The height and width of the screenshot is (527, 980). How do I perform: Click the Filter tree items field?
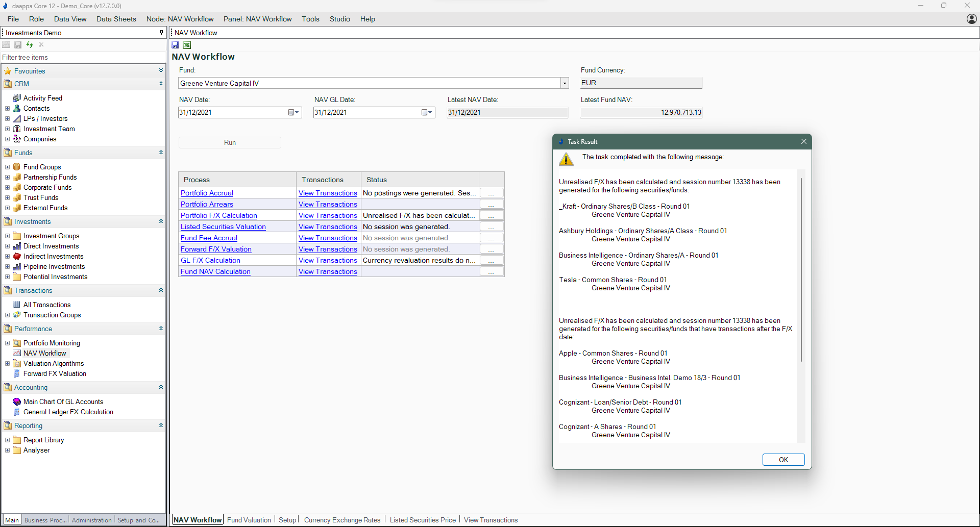83,57
